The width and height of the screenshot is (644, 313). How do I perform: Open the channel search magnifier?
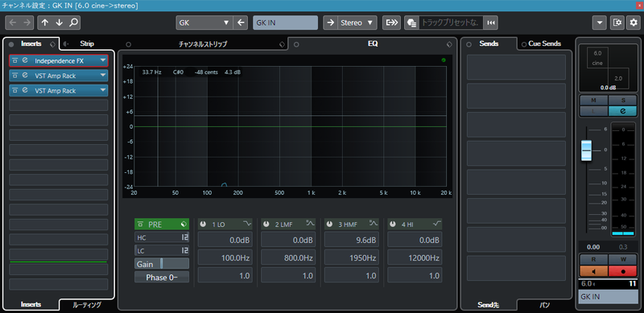(73, 23)
